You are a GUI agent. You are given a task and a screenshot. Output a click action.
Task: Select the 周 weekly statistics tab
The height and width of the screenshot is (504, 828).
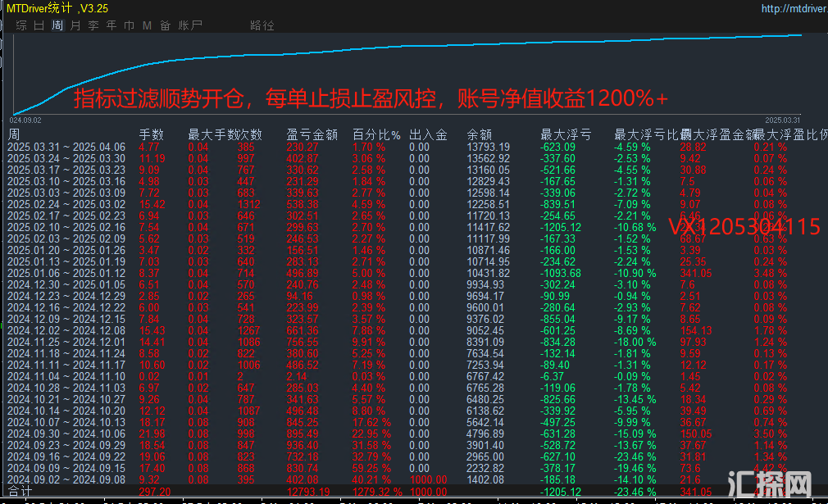tap(57, 25)
